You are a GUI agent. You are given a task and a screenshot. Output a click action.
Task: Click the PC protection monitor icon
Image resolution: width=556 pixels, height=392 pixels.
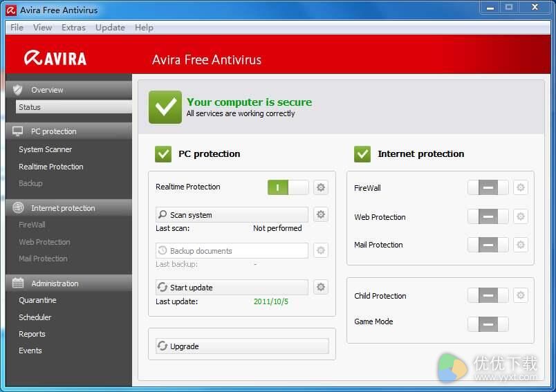tap(17, 131)
